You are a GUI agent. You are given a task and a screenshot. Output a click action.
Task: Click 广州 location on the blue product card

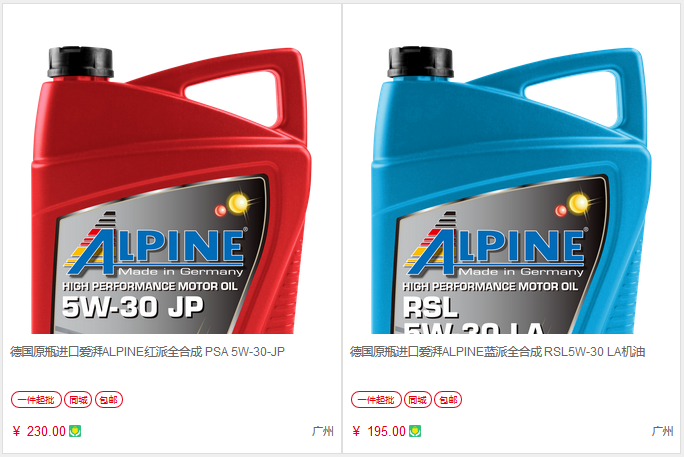tap(663, 431)
